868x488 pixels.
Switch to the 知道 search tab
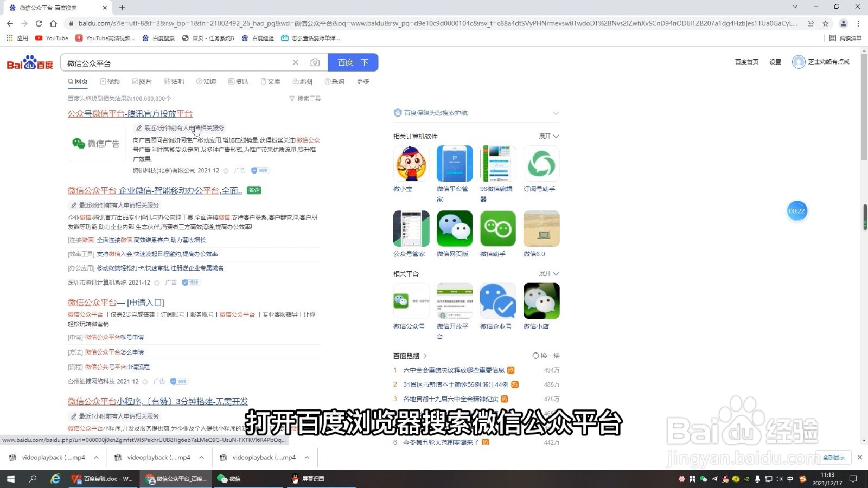tap(206, 81)
